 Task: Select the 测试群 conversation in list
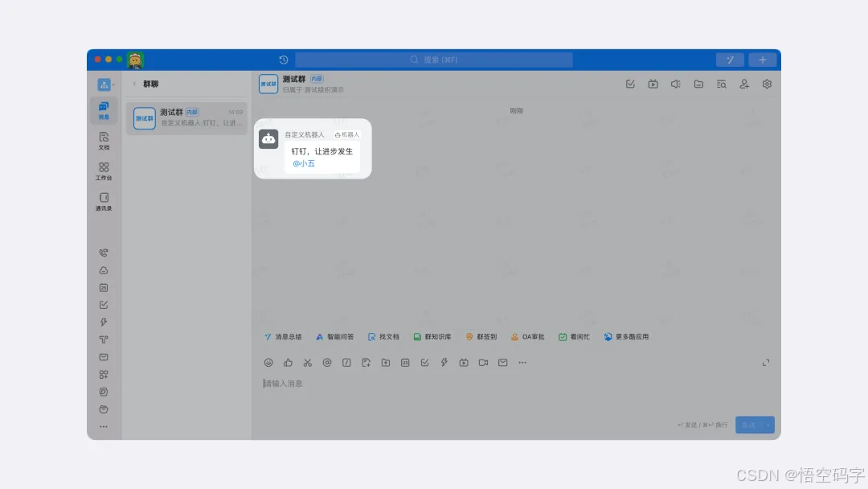point(186,118)
